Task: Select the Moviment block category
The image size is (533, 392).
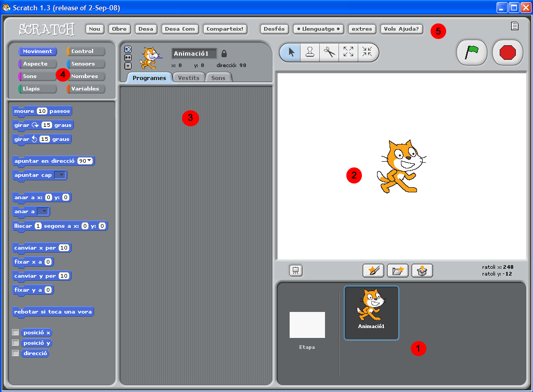Action: pyautogui.click(x=37, y=51)
